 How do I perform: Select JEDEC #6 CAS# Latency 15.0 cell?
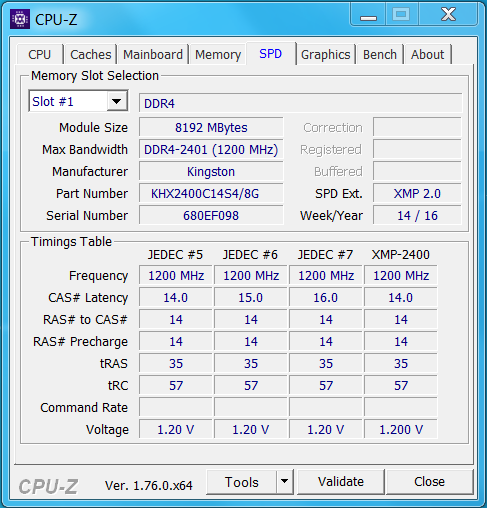[x=251, y=298]
